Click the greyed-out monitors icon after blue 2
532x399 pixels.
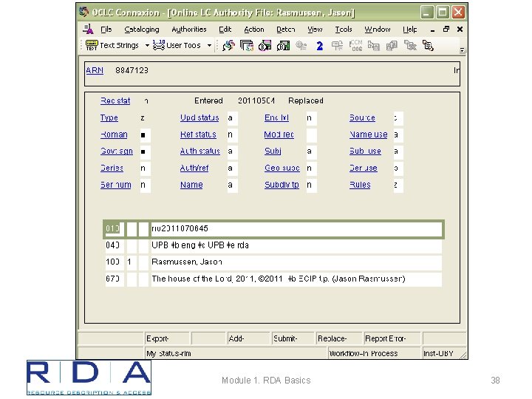pyautogui.click(x=337, y=46)
